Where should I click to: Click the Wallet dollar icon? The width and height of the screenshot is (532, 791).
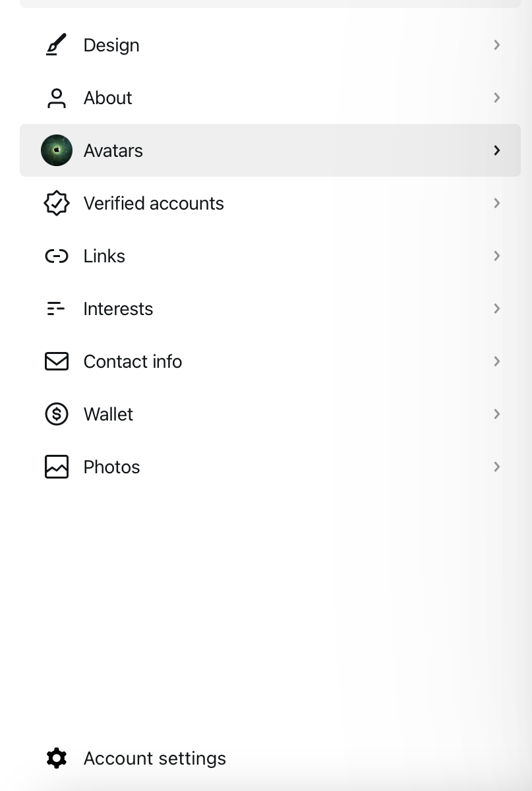point(57,414)
